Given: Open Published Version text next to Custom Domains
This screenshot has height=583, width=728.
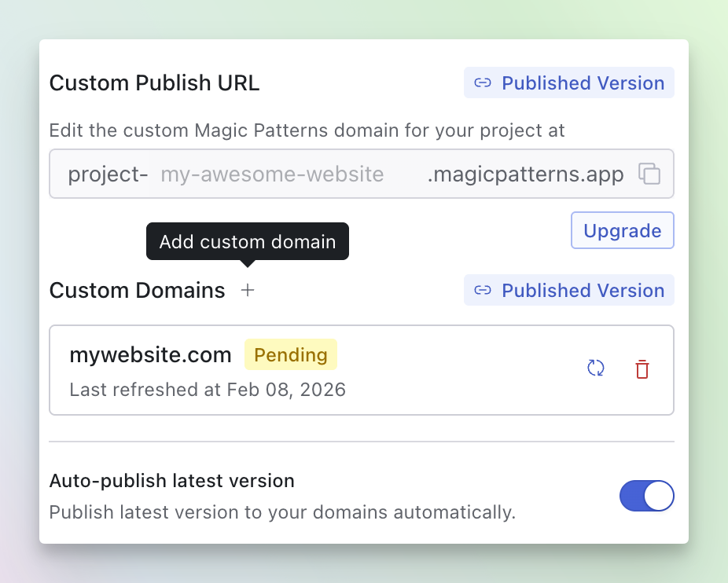Looking at the screenshot, I should [583, 291].
